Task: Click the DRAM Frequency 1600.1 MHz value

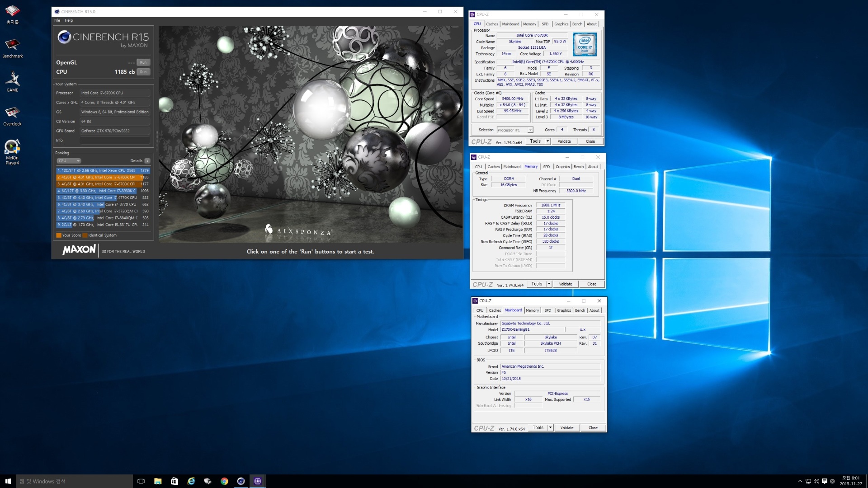Action: [551, 206]
